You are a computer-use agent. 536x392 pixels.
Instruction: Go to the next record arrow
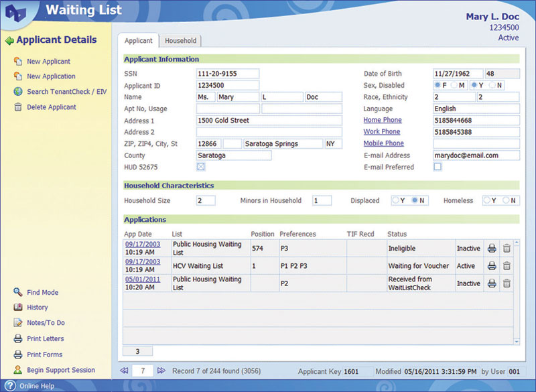pos(161,371)
